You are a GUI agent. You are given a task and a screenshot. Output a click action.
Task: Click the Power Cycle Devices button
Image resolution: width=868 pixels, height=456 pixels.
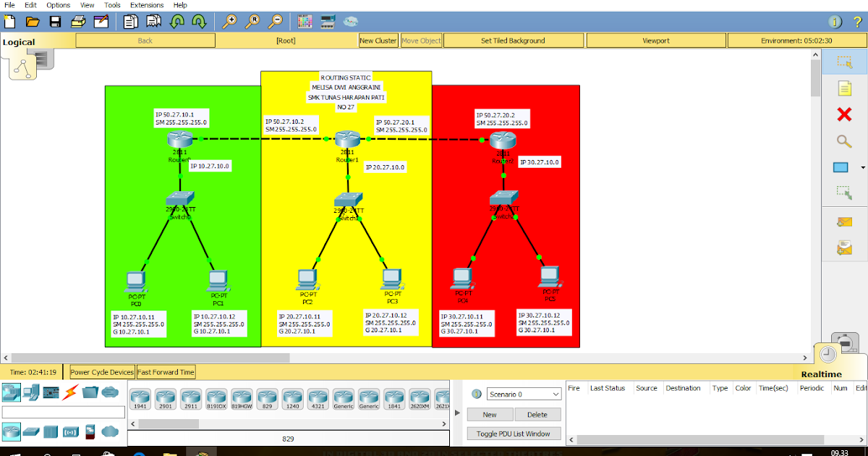tap(101, 371)
